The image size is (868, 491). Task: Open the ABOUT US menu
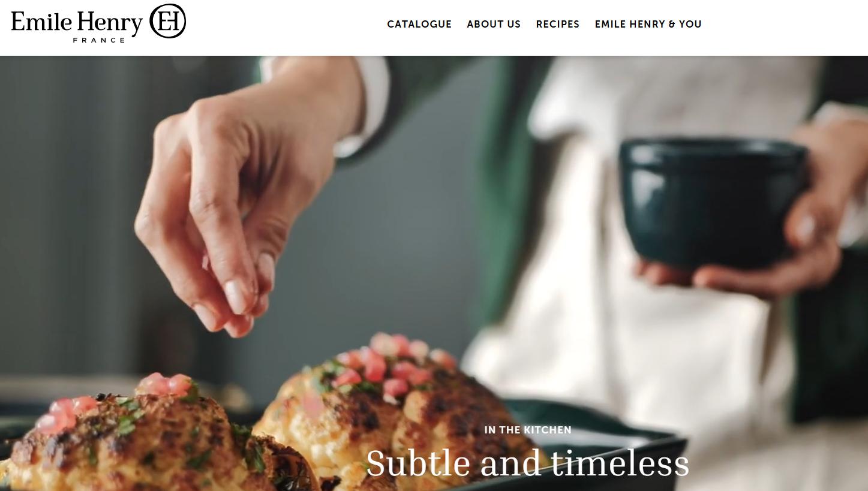pos(494,24)
